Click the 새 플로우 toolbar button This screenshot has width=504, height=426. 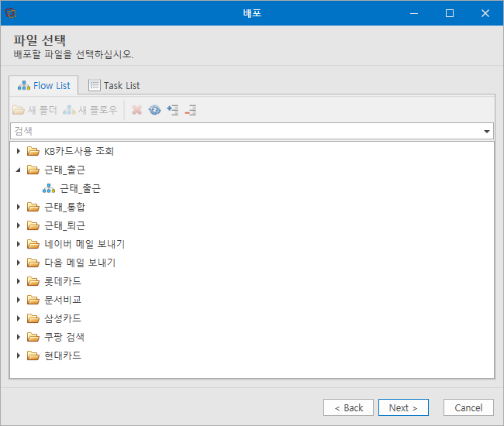(90, 110)
